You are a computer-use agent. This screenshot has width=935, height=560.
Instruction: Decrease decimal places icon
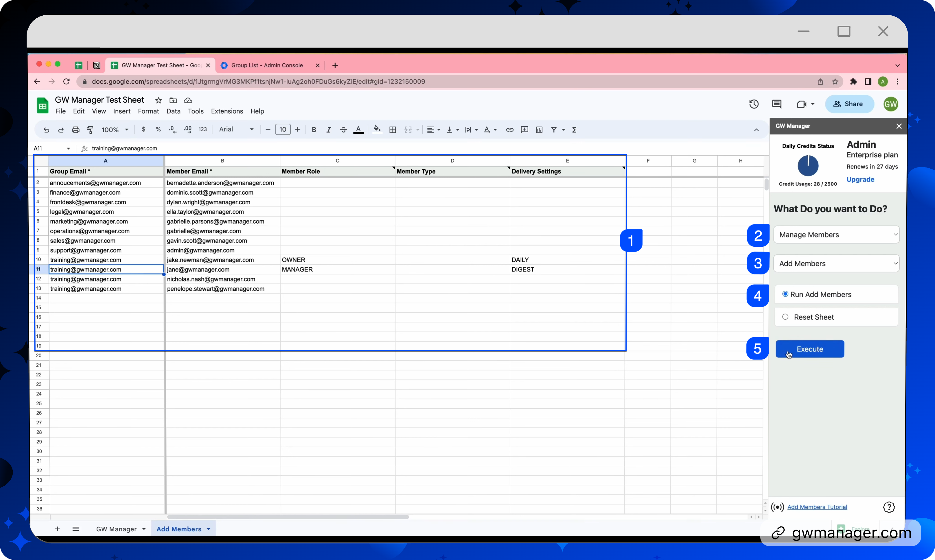[x=173, y=129]
